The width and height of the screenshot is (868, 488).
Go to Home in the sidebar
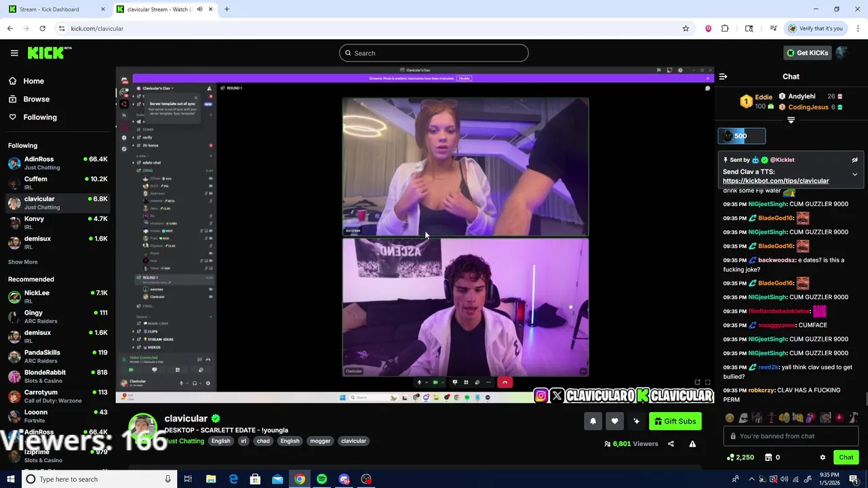tap(26, 81)
